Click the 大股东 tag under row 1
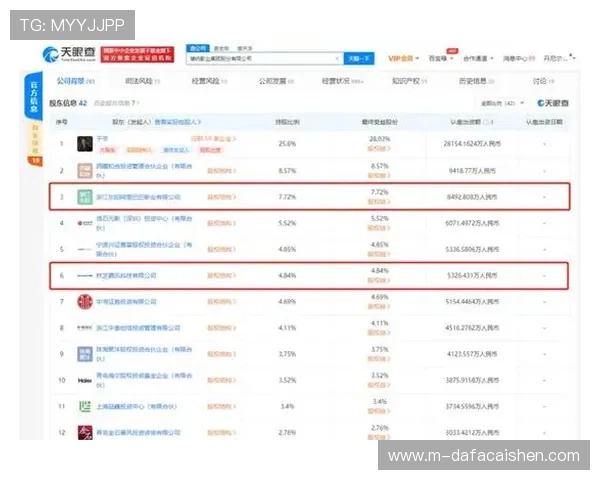This screenshot has height=480, width=600. tap(108, 150)
